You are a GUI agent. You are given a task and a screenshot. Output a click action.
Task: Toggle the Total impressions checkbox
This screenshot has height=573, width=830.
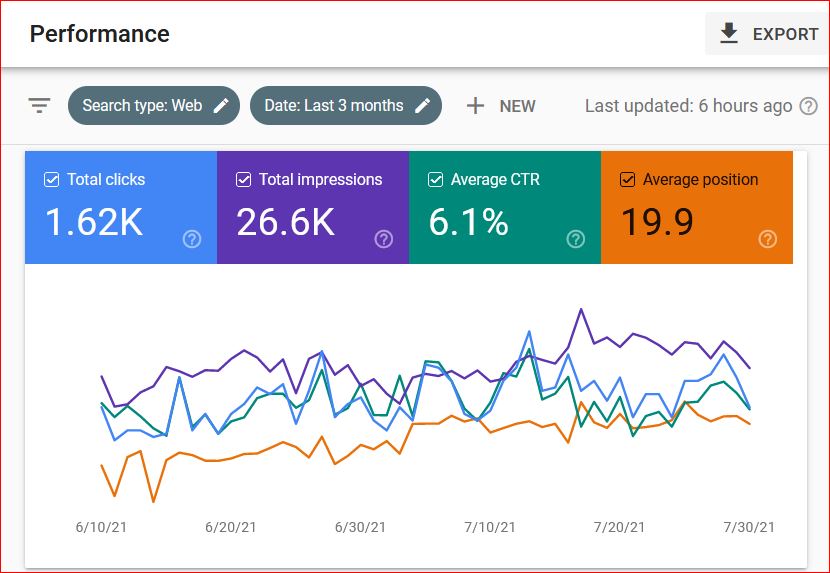(243, 180)
